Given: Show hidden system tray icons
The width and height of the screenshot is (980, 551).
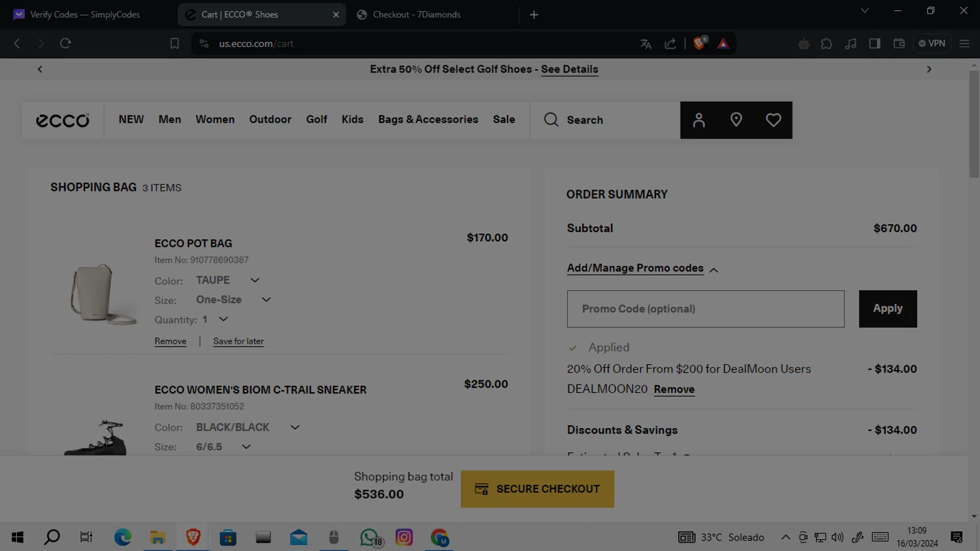Looking at the screenshot, I should click(x=785, y=537).
